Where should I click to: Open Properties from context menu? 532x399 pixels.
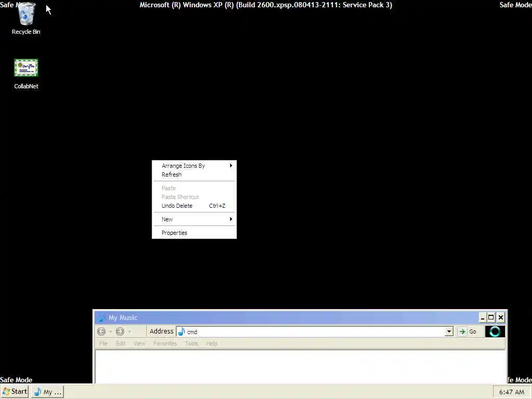point(194,233)
